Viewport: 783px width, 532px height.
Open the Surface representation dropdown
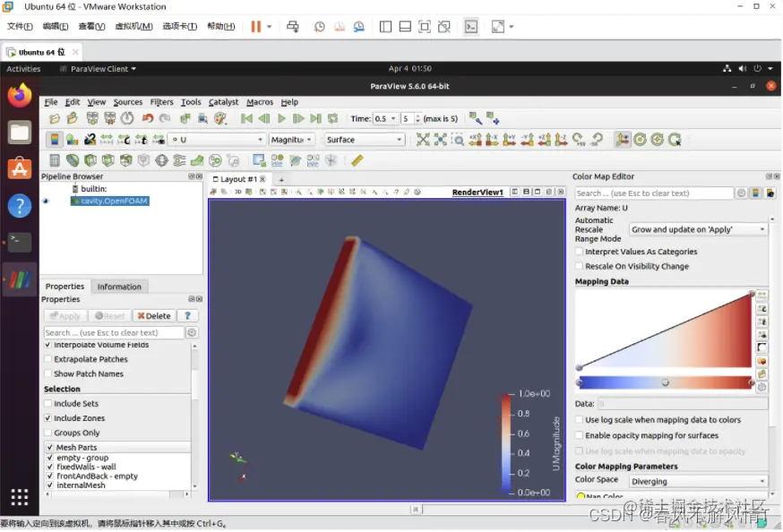pyautogui.click(x=364, y=140)
